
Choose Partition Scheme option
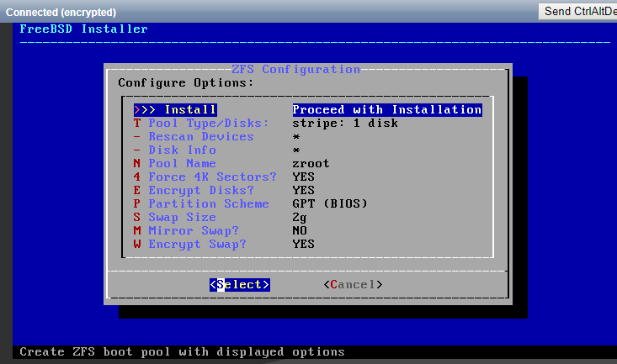point(201,203)
